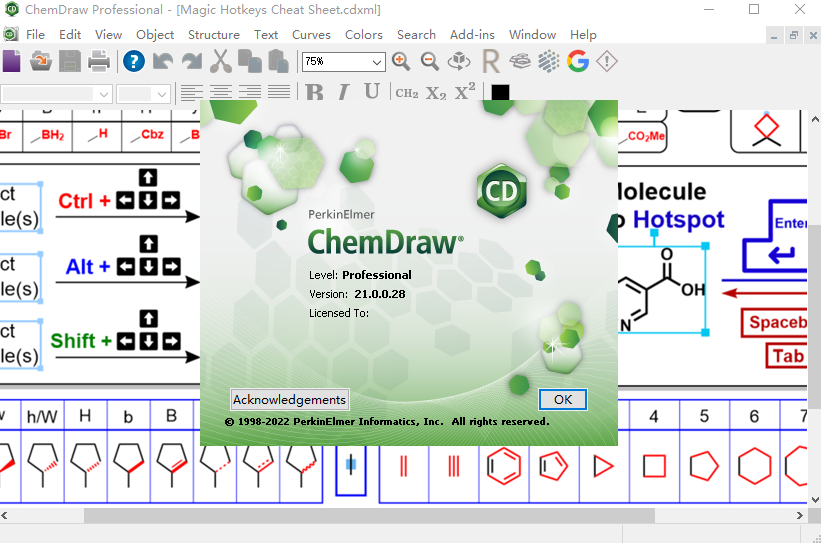Open the Text menu

pyautogui.click(x=266, y=35)
